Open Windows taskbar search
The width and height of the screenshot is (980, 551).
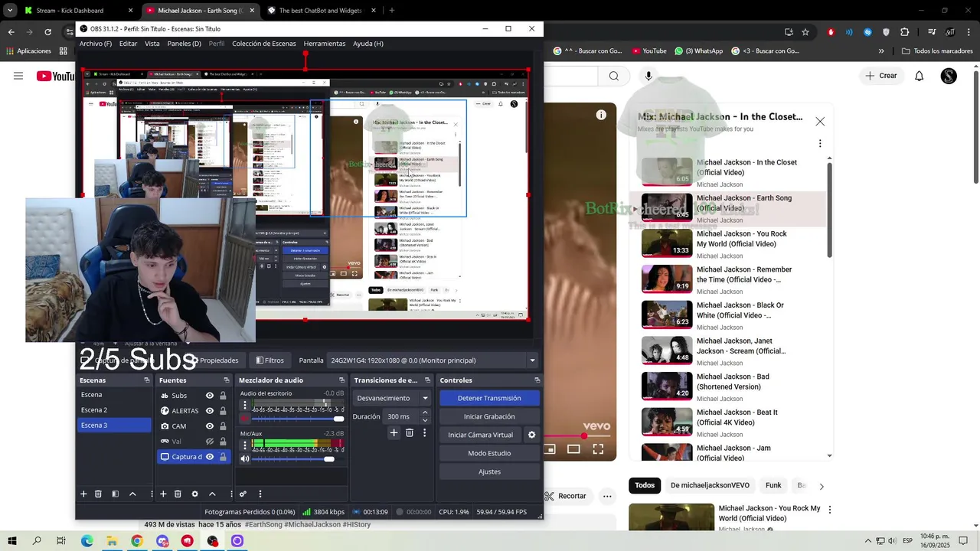[x=37, y=541]
